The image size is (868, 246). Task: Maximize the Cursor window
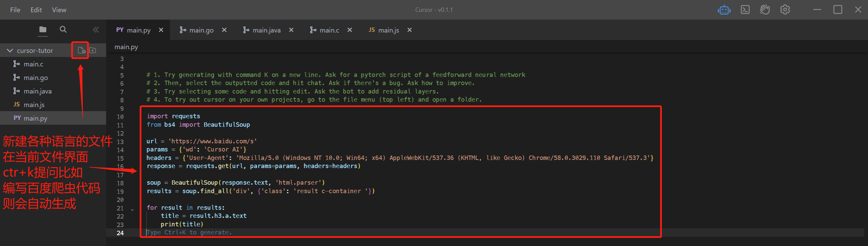click(x=838, y=9)
